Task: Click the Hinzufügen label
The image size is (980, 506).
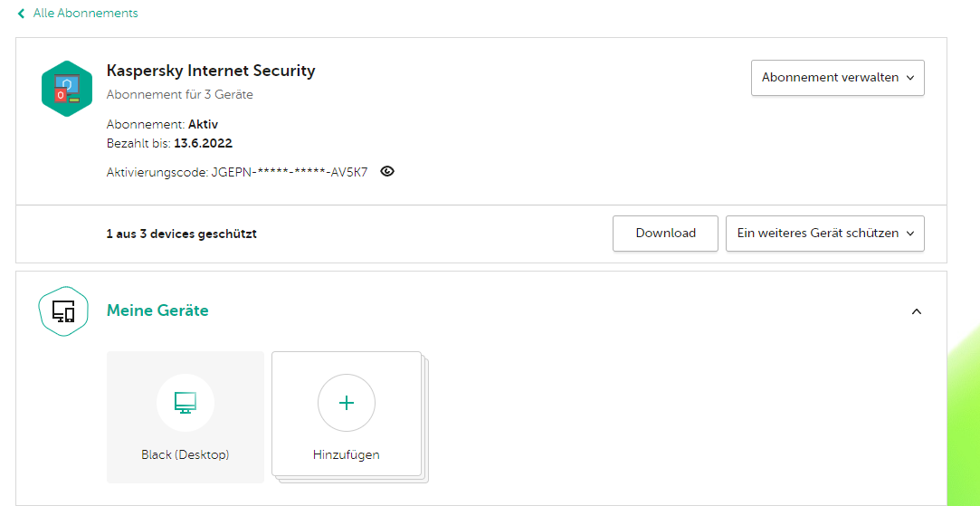Action: (x=346, y=454)
